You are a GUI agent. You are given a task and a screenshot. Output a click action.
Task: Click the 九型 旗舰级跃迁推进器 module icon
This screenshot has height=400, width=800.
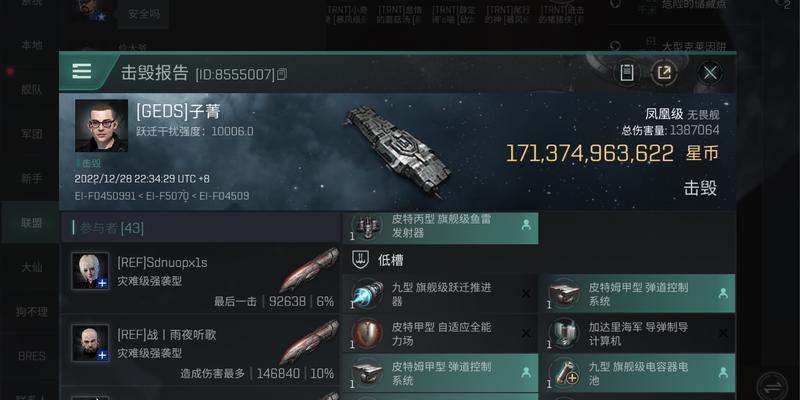coord(367,294)
